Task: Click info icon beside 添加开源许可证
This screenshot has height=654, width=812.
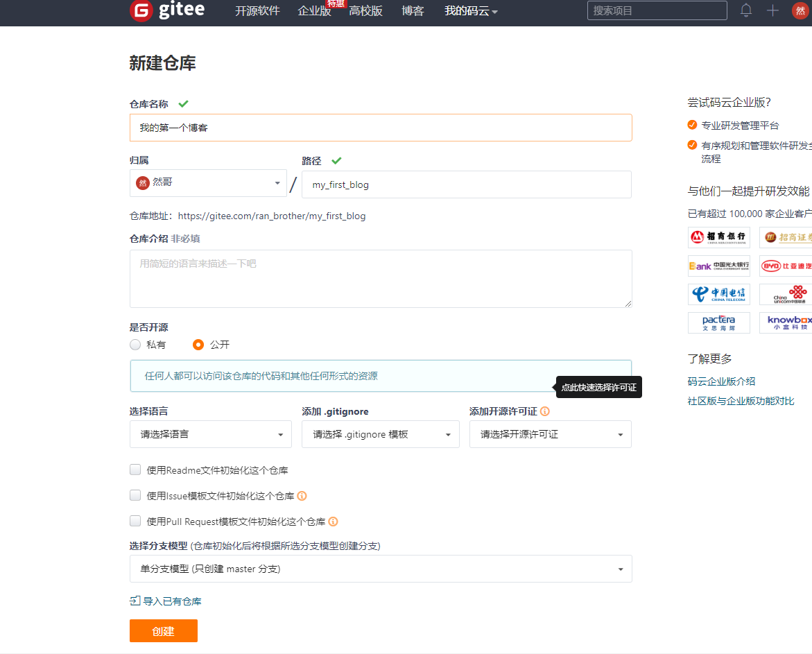Action: 545,411
